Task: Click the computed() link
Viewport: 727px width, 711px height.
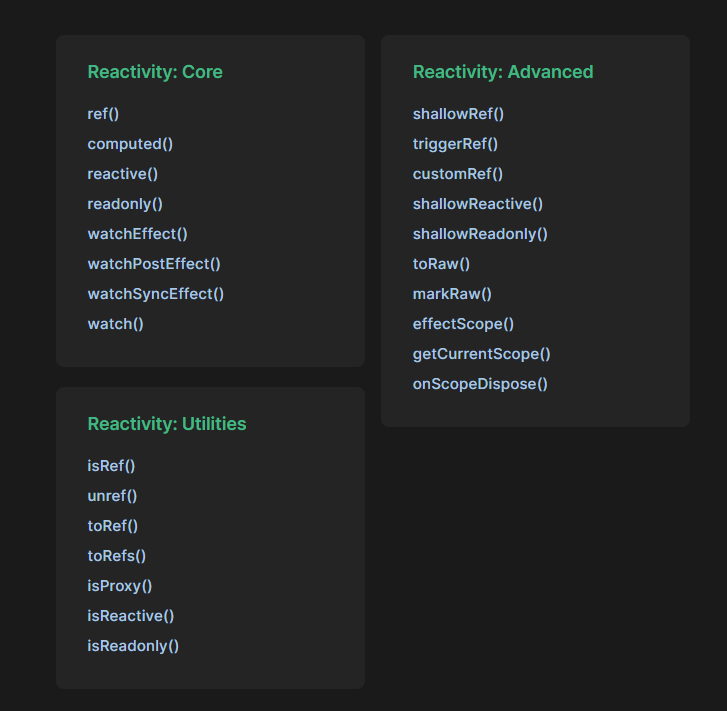Action: point(130,144)
